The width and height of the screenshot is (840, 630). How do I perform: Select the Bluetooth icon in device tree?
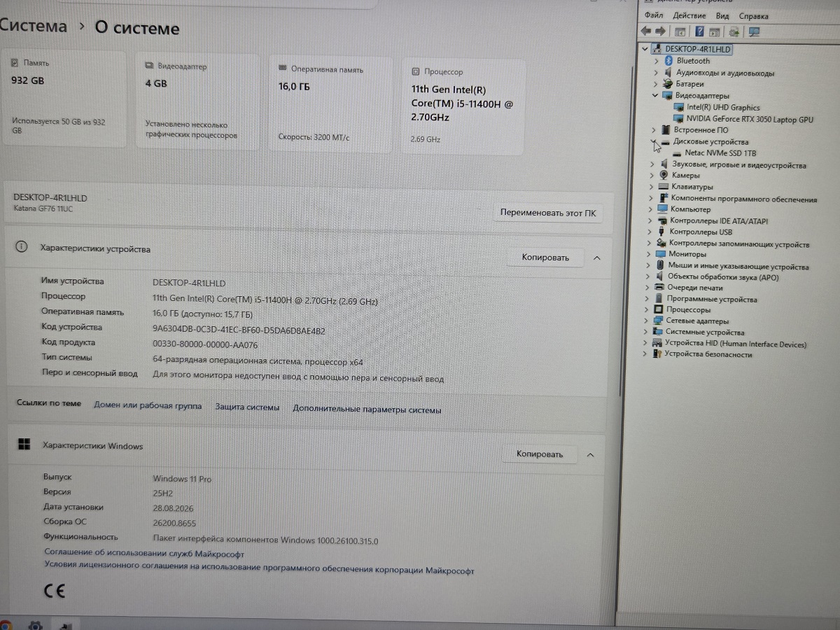(668, 61)
